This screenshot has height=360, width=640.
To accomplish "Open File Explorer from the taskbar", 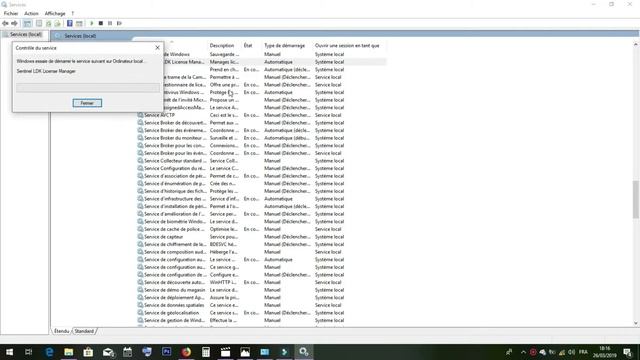I will click(x=69, y=352).
